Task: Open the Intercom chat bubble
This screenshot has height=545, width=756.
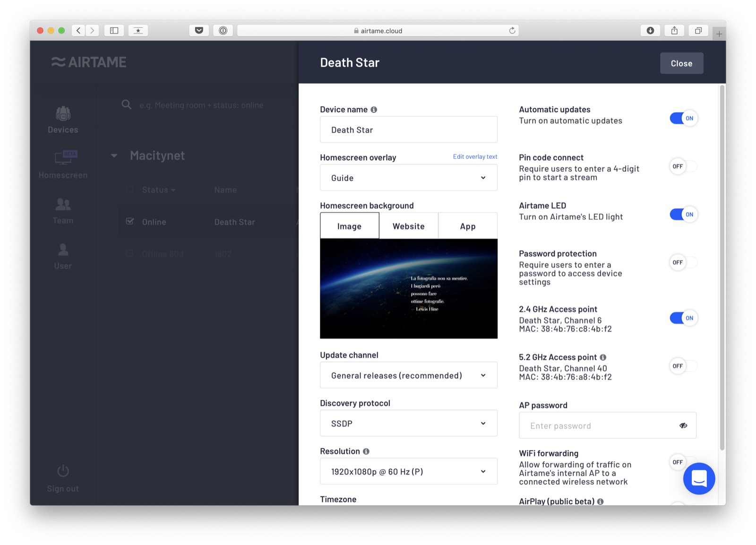Action: pos(699,478)
